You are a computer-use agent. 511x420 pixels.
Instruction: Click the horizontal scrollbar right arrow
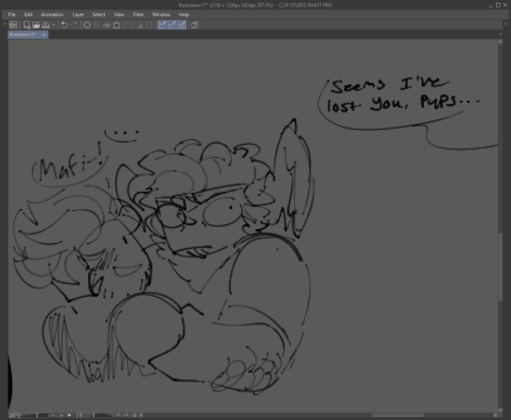click(495, 415)
